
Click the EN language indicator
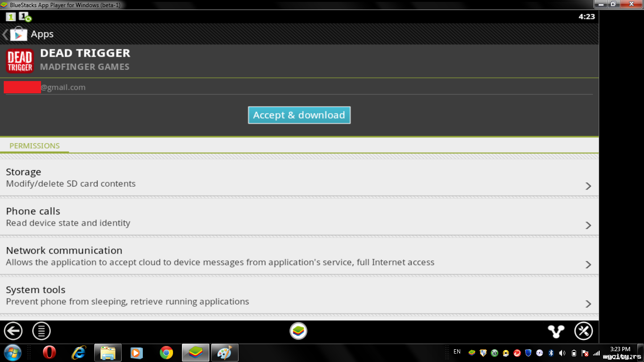pos(457,352)
